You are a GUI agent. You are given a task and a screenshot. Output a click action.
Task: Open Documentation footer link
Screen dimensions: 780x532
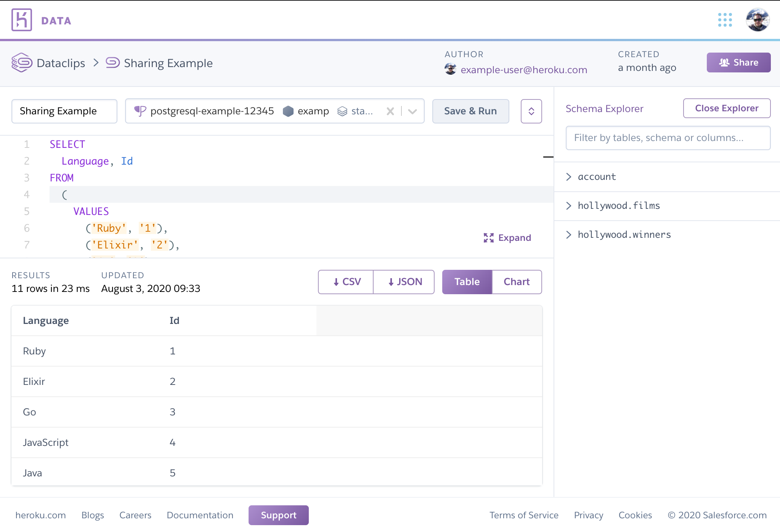(200, 515)
